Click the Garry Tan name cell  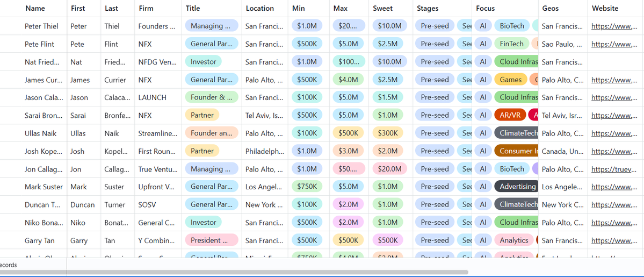pyautogui.click(x=39, y=240)
